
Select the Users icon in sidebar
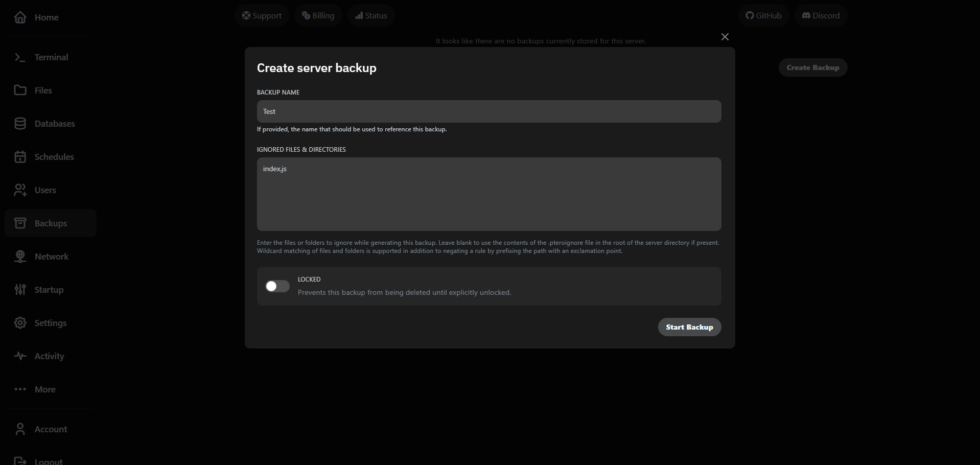point(19,190)
